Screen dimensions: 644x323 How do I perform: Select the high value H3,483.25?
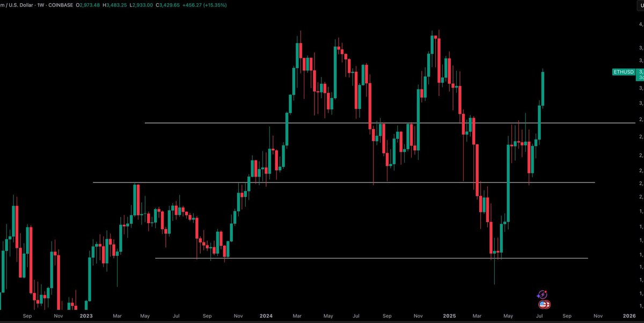[x=114, y=5]
